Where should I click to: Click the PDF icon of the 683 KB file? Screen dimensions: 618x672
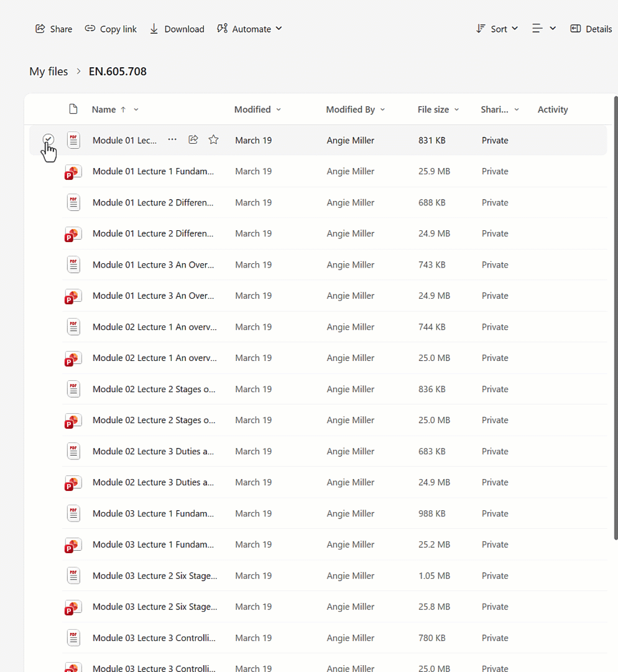(x=73, y=451)
